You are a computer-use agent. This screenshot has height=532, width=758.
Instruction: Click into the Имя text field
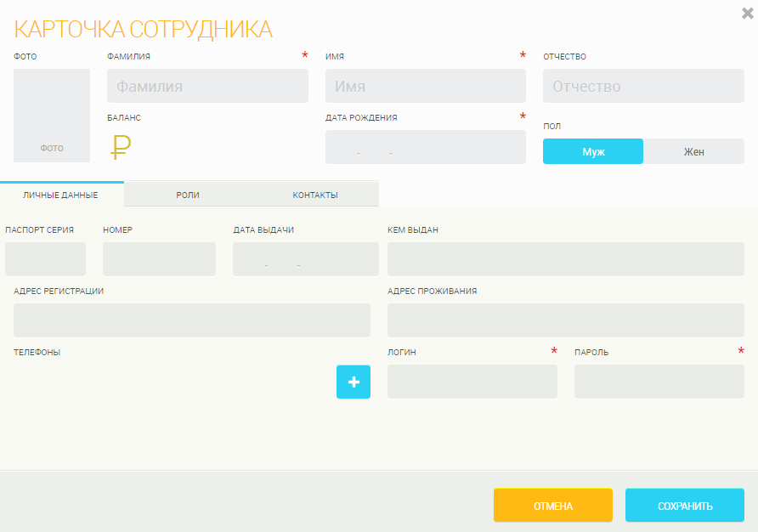click(426, 86)
